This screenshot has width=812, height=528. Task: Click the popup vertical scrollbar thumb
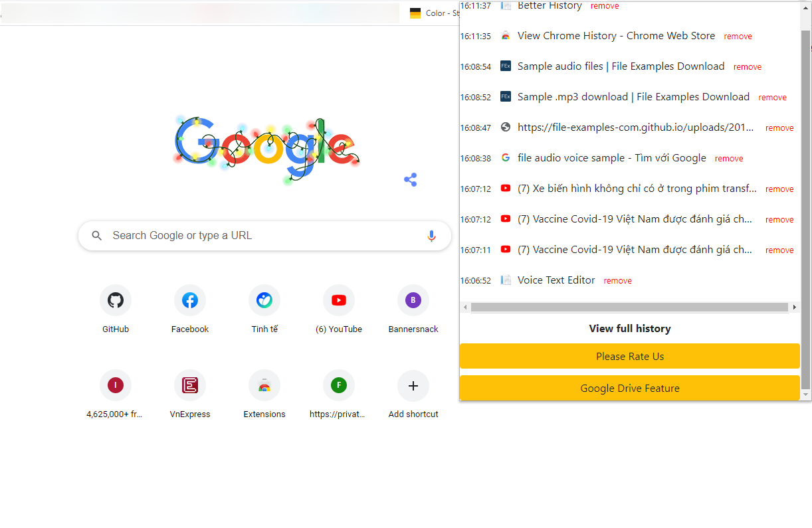click(x=806, y=209)
